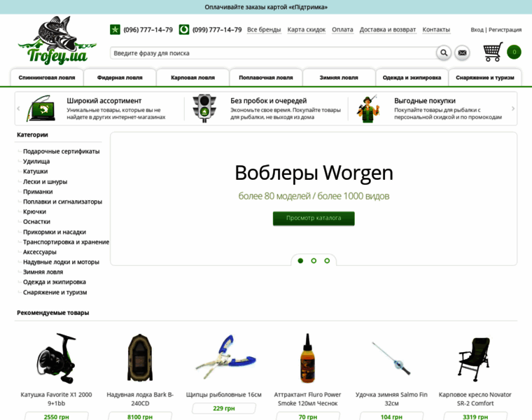Click the fishing pliers product image
The height and width of the screenshot is (420, 532).
coord(225,357)
